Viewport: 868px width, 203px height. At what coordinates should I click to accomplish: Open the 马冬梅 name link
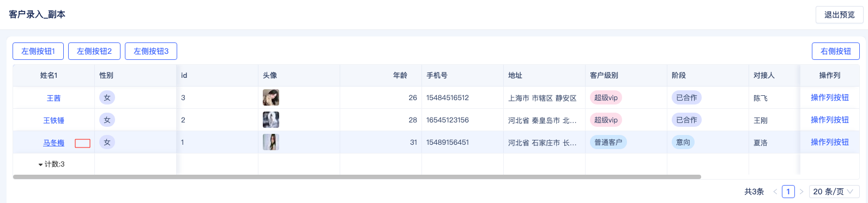[53, 143]
